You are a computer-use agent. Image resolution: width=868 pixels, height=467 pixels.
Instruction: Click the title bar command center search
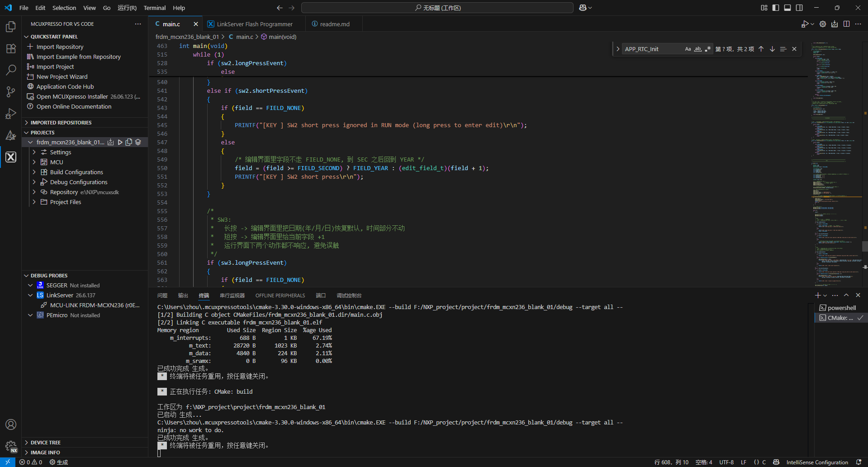tap(437, 8)
